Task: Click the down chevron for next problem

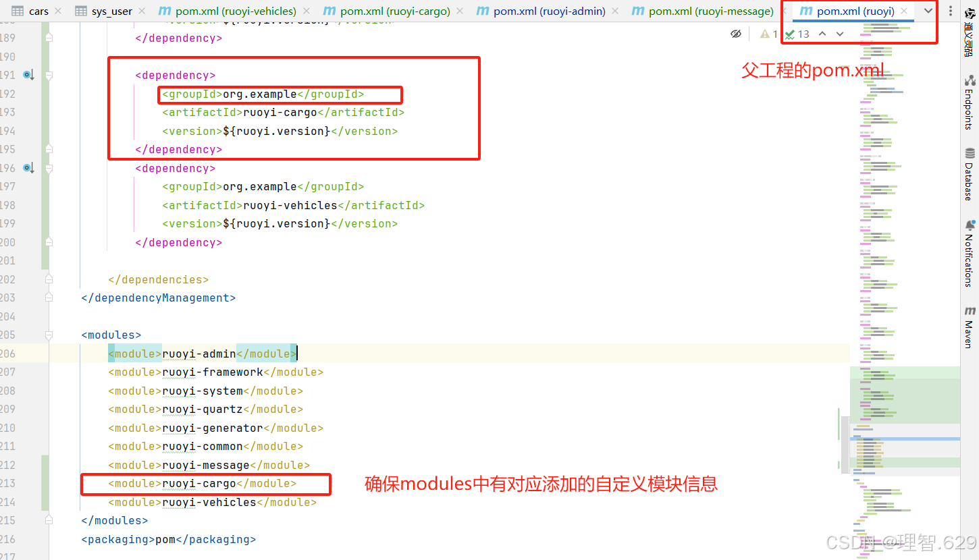Action: tap(839, 33)
